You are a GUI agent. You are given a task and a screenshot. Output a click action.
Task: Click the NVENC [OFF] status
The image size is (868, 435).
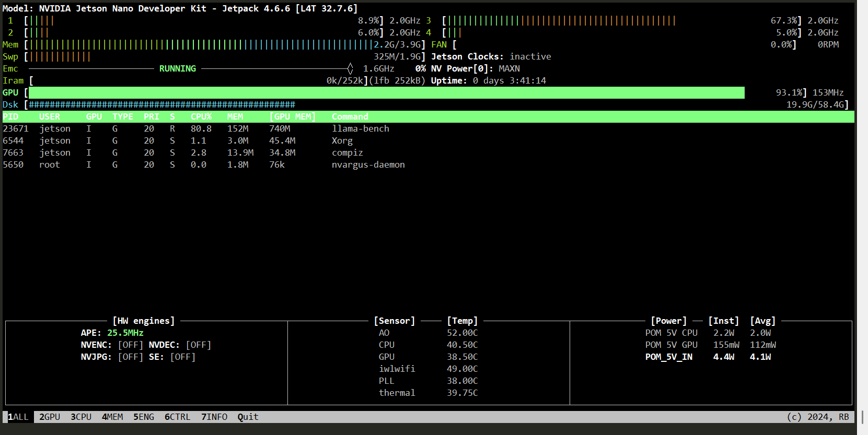tap(131, 345)
